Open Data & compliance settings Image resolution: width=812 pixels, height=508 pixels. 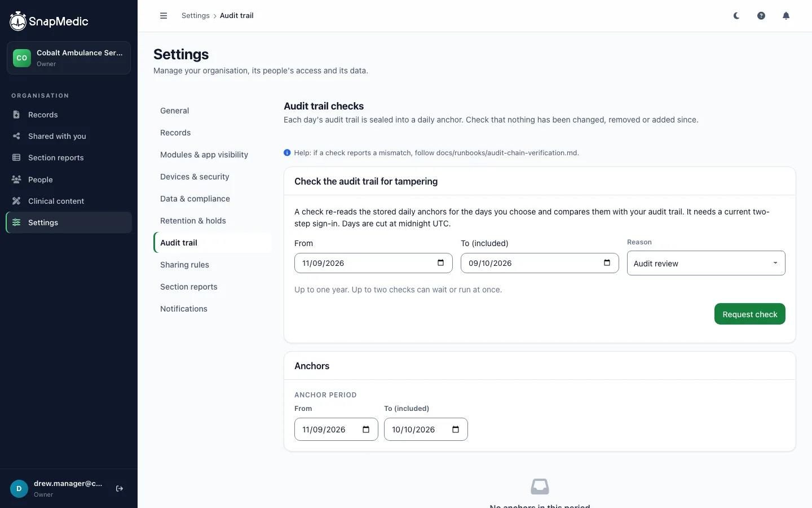212,199
